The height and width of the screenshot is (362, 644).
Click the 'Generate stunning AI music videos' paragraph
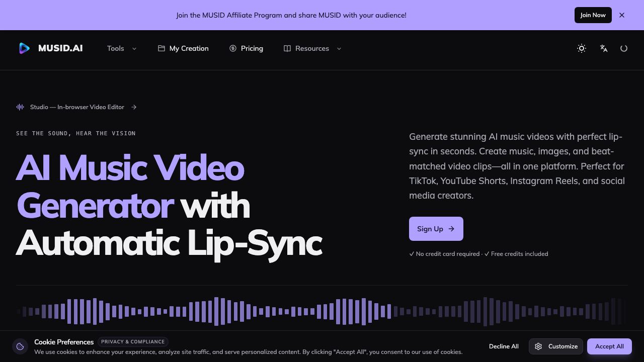[517, 166]
